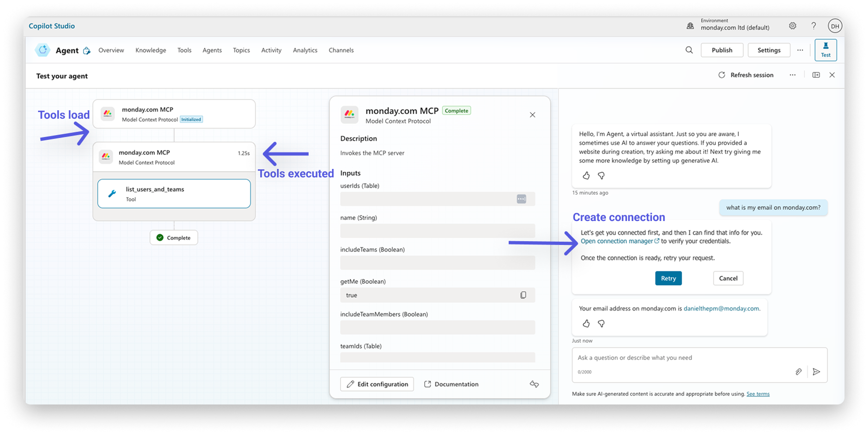This screenshot has height=435, width=868.
Task: Click the green Complete badge in details panel
Action: [457, 111]
